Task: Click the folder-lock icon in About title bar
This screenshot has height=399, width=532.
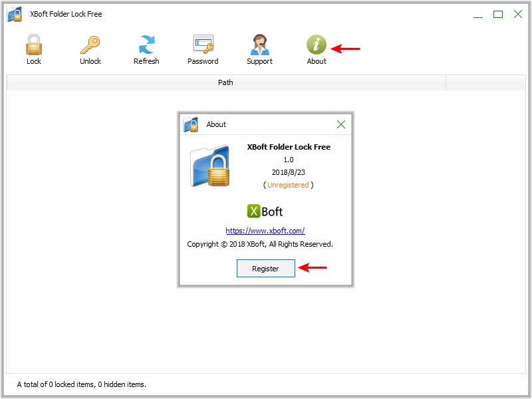Action: 191,124
